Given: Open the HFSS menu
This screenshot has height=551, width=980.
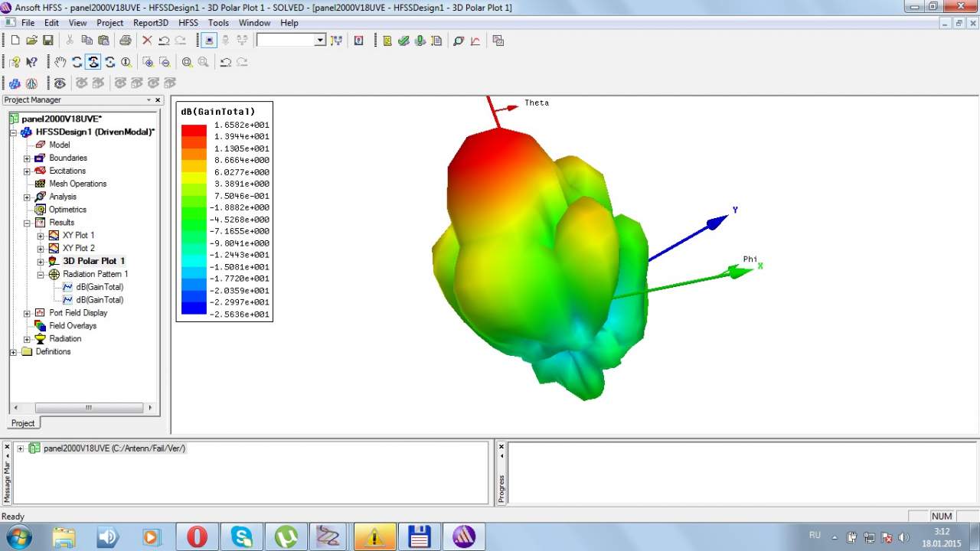Looking at the screenshot, I should tap(188, 23).
